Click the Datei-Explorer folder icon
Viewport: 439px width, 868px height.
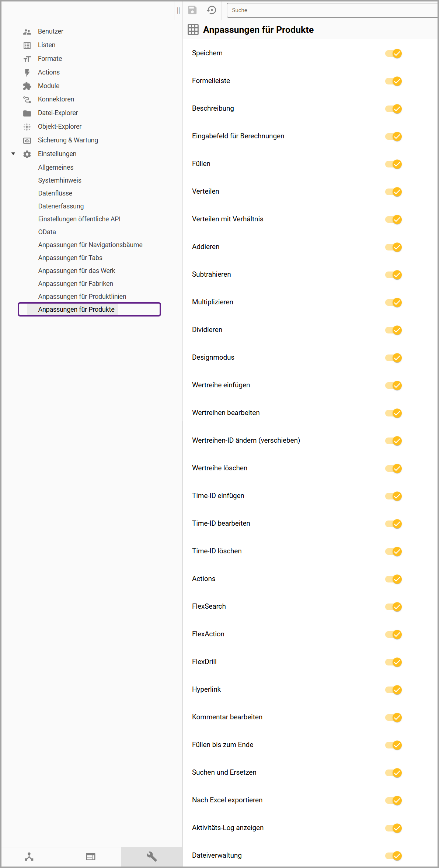click(x=27, y=113)
